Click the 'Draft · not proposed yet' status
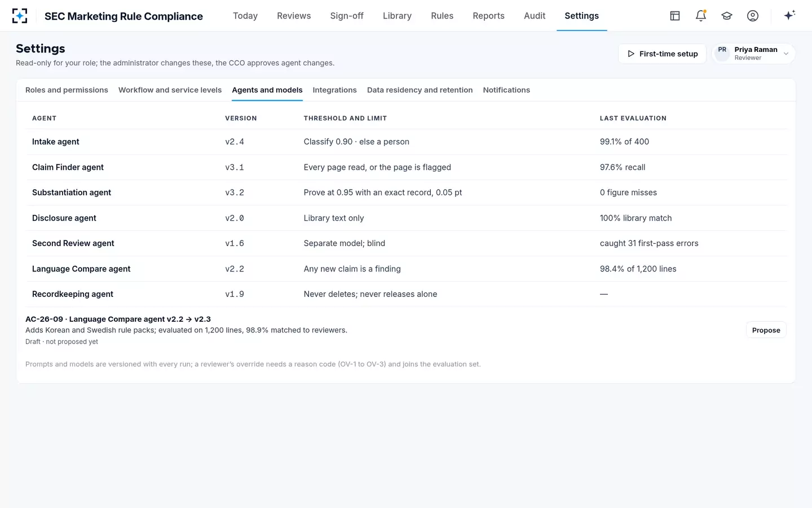The image size is (812, 508). [x=61, y=341]
